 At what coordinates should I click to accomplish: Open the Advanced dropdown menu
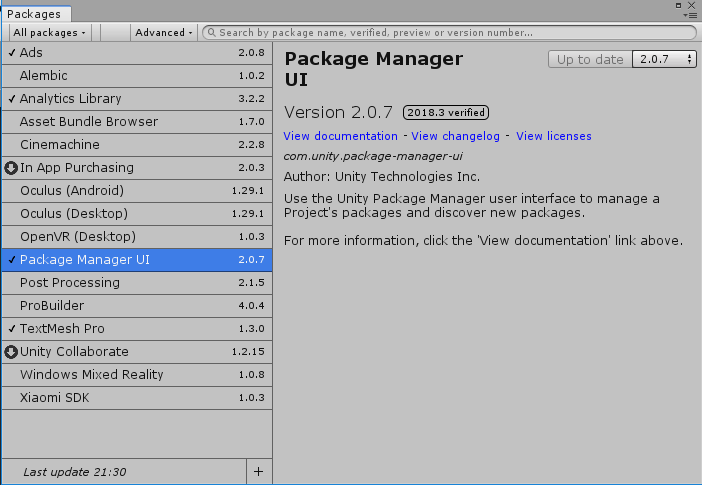(164, 33)
